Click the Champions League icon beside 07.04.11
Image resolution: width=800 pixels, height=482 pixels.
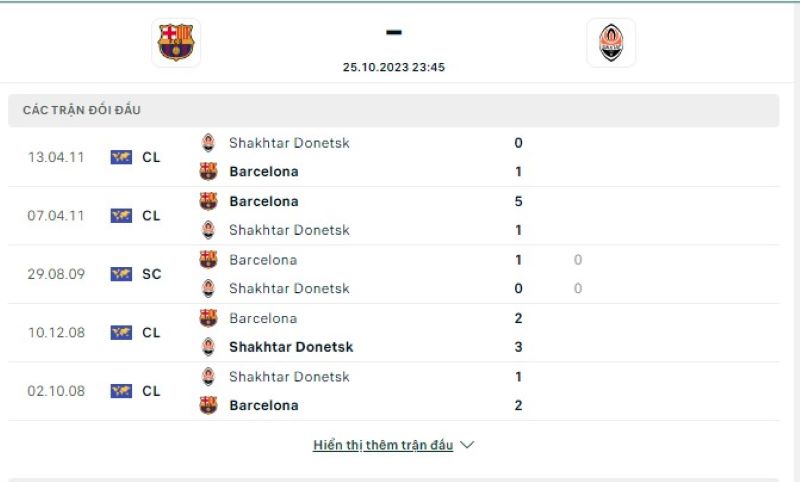click(x=121, y=215)
